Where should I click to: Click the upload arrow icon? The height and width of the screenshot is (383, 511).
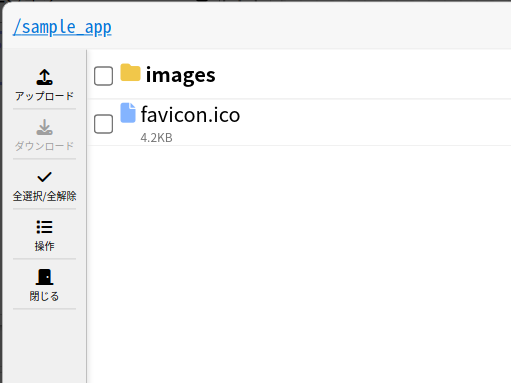[x=44, y=77]
